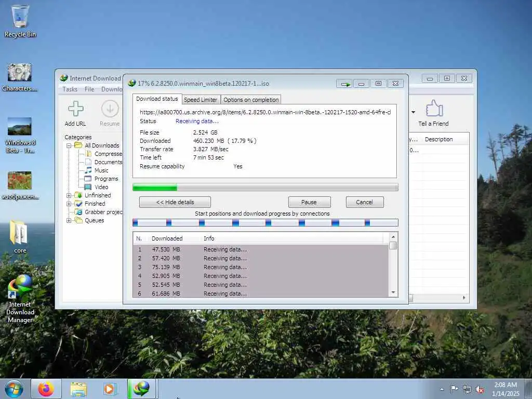The width and height of the screenshot is (532, 399).
Task: Open the Tasks menu
Action: pyautogui.click(x=70, y=89)
